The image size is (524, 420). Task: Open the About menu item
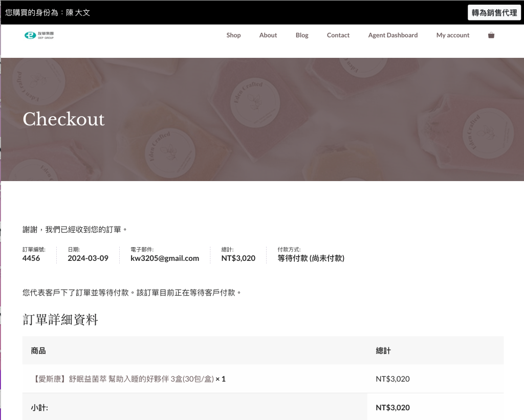click(x=268, y=35)
